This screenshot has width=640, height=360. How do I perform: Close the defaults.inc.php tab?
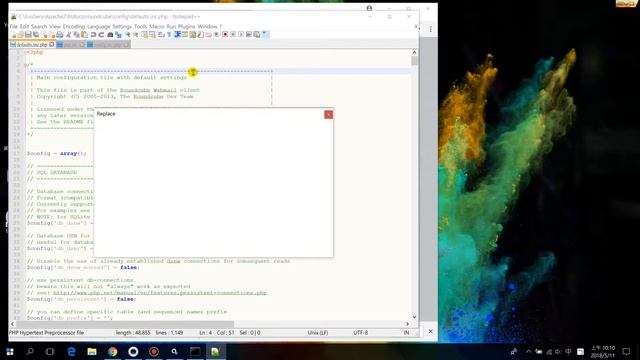(51, 44)
